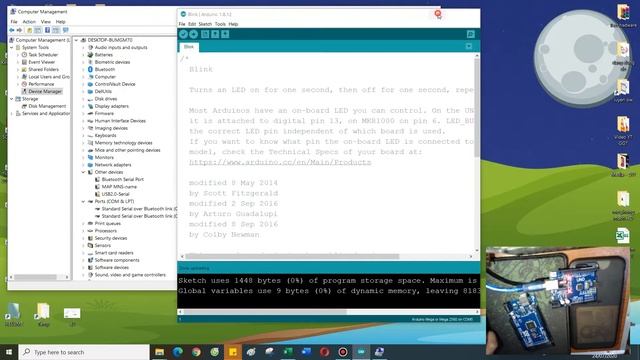
Task: Expand the Display adapters category
Action: 84,106
